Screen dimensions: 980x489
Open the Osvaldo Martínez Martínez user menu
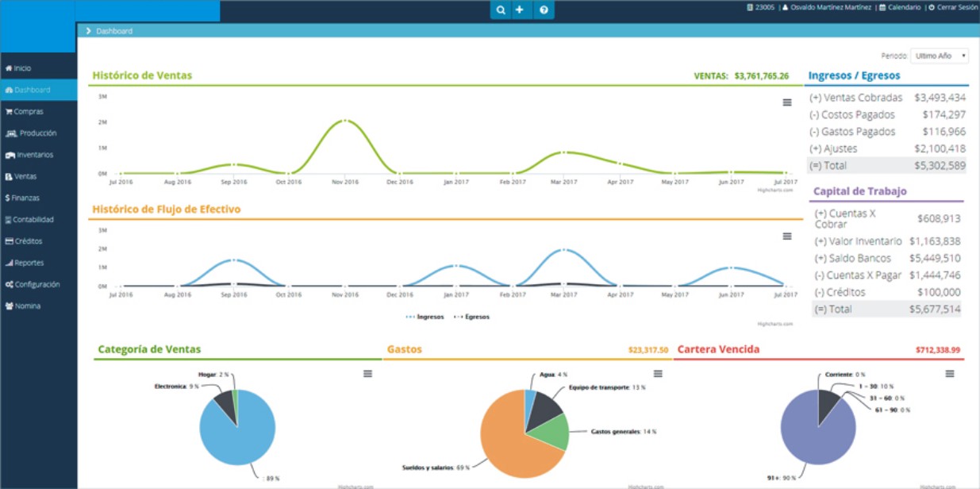coord(828,7)
